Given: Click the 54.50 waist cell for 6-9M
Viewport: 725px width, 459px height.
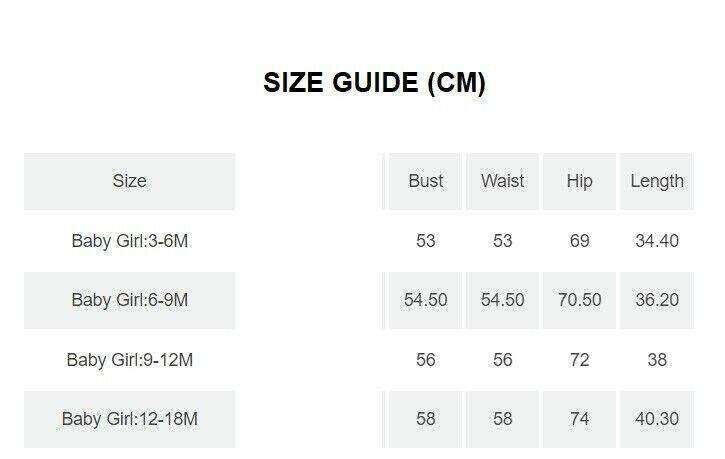Looking at the screenshot, I should click(502, 300).
